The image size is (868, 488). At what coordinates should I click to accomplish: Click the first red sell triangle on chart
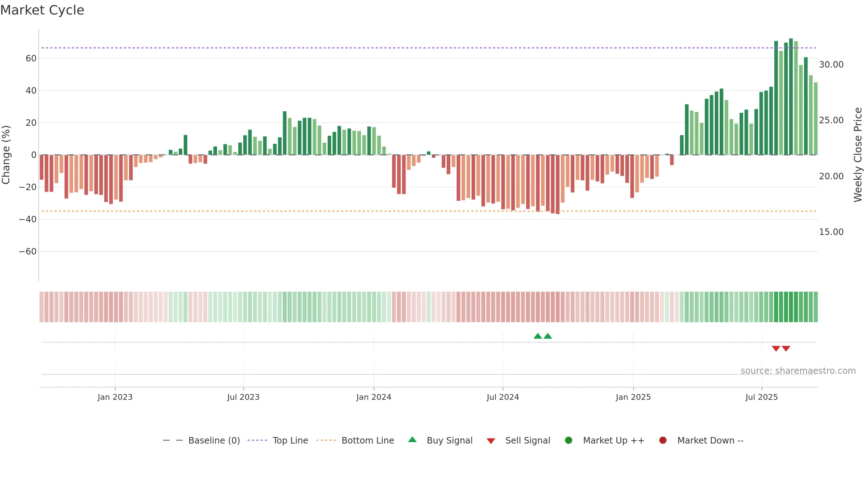pos(776,348)
